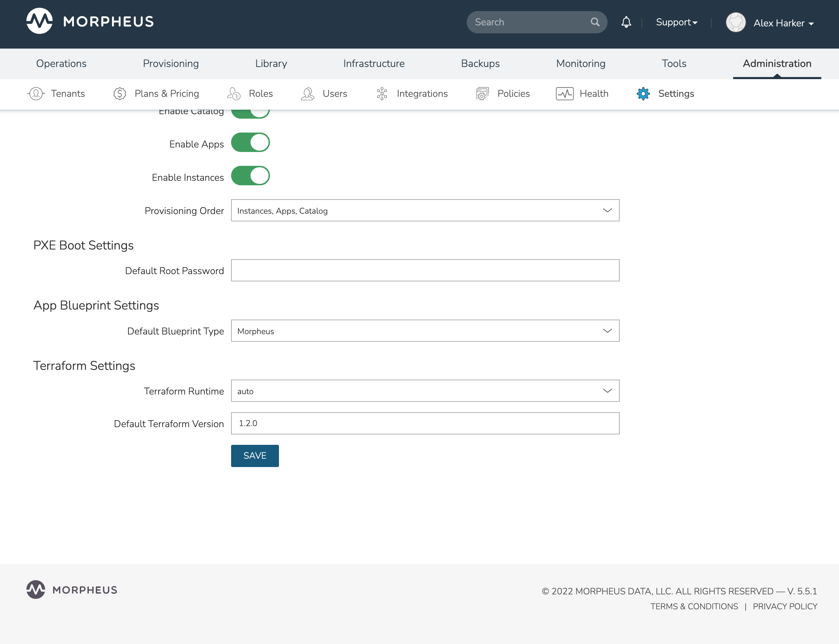The width and height of the screenshot is (839, 644).
Task: Open the Terraform Runtime dropdown
Action: tap(425, 391)
